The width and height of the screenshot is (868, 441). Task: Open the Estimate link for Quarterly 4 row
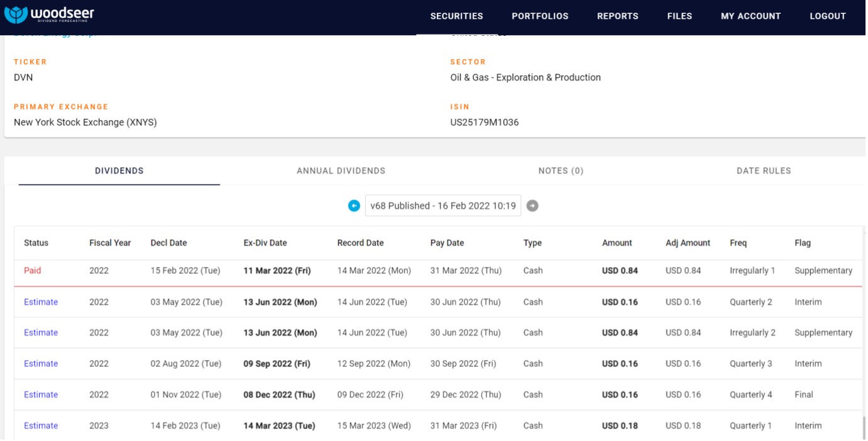coord(41,395)
